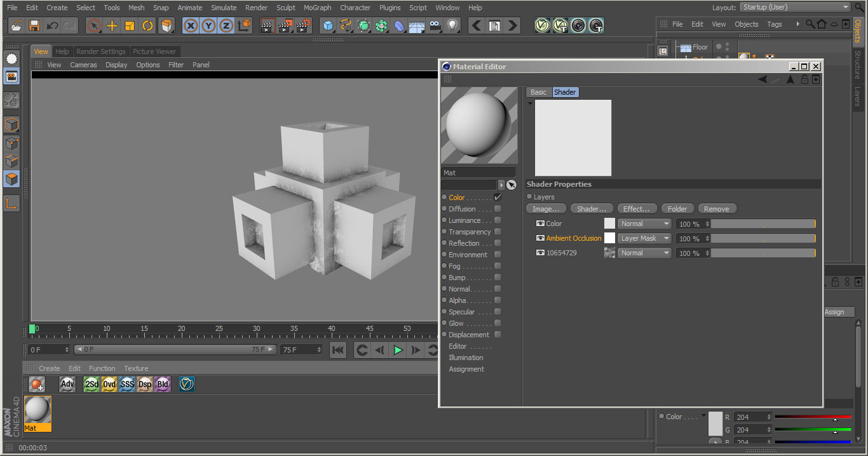Screen dimensions: 868x456
Task: Click the Remove button
Action: tap(716, 209)
